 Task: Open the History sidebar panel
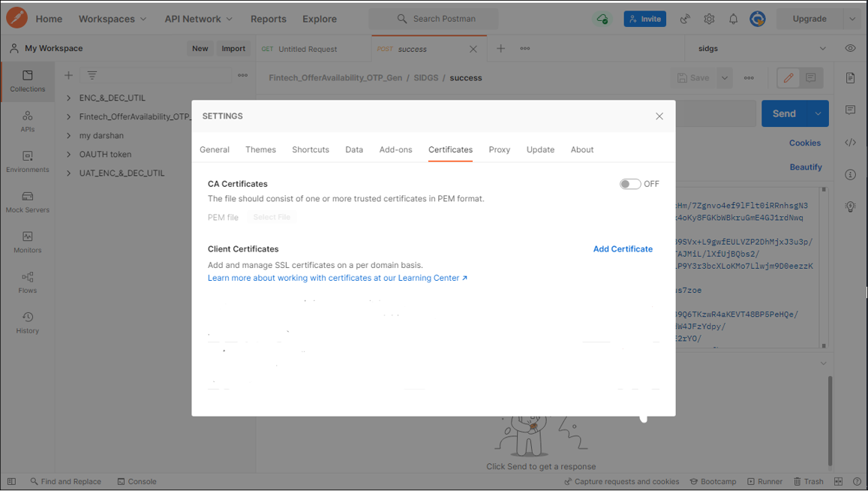click(x=28, y=323)
